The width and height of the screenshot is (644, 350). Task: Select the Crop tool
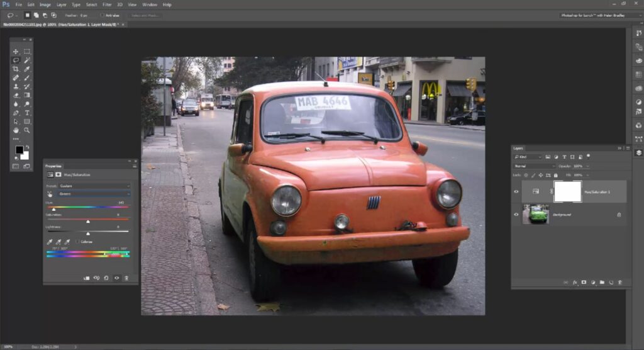point(16,69)
